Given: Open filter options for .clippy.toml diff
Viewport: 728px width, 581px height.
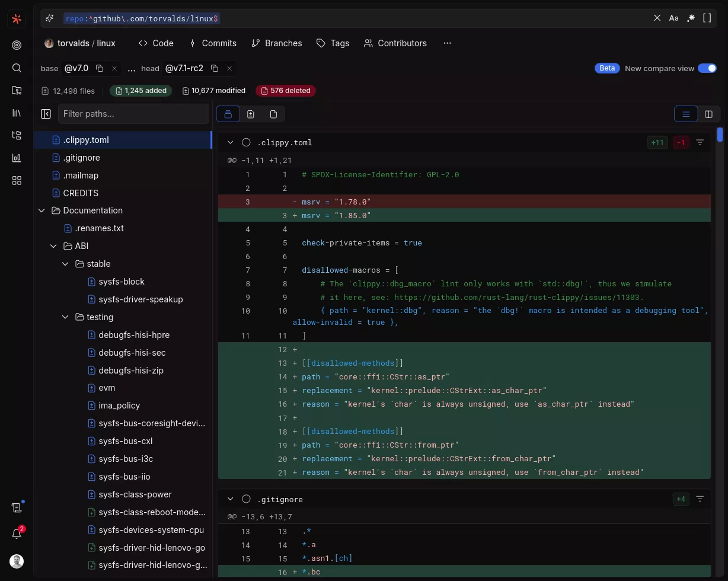Looking at the screenshot, I should (700, 142).
